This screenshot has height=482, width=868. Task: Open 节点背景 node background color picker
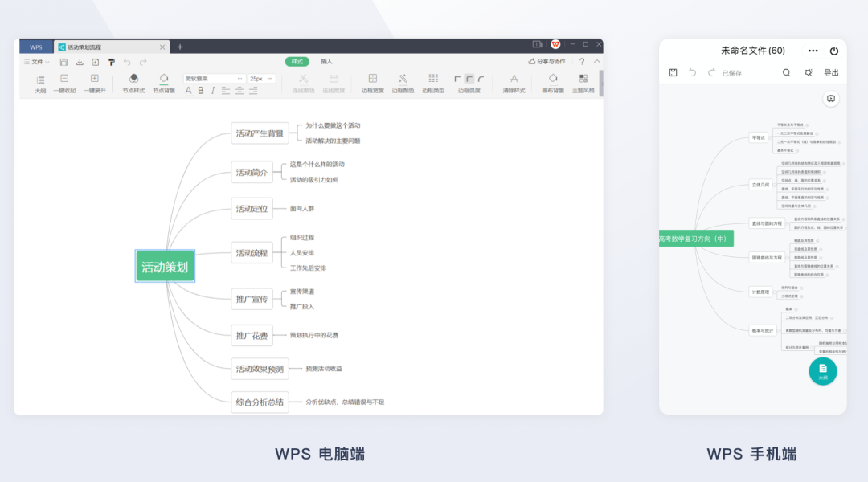pyautogui.click(x=164, y=79)
